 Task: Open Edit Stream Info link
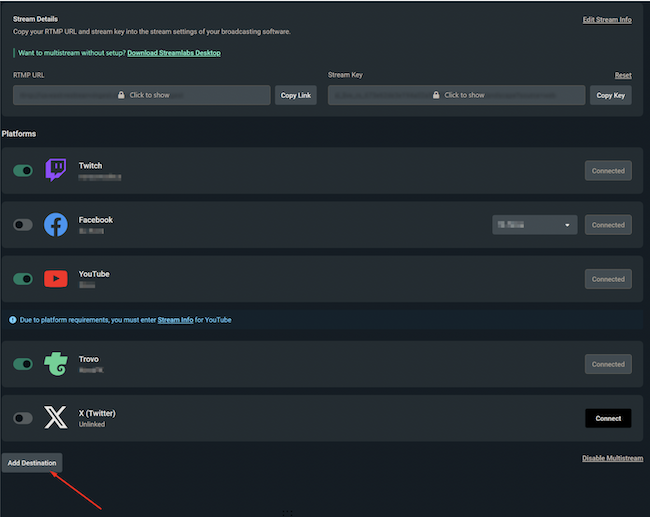pyautogui.click(x=607, y=19)
